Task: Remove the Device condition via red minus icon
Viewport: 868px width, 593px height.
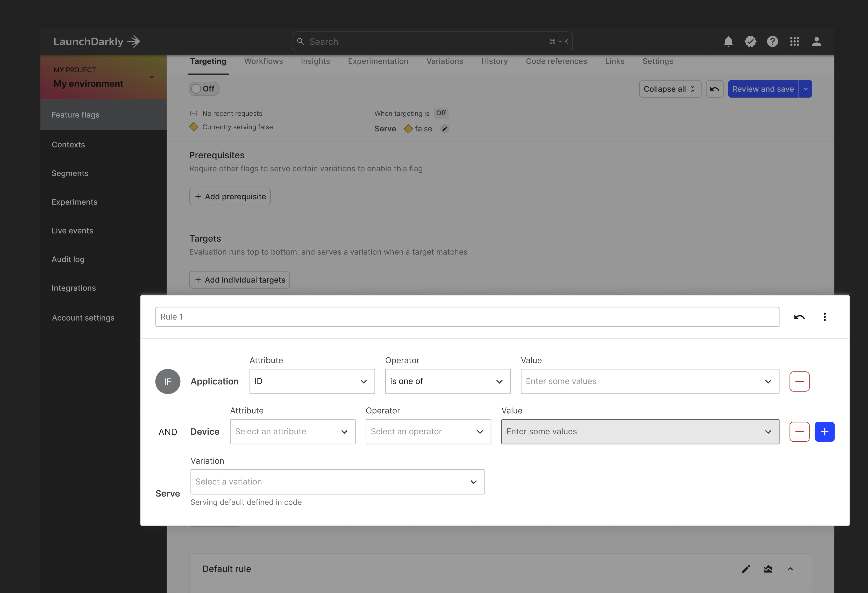Action: 799,432
